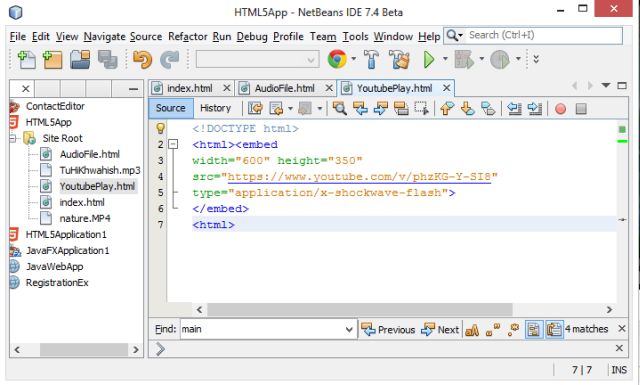This screenshot has width=640, height=385.
Task: Click the Last Edit location icon
Action: 256,108
